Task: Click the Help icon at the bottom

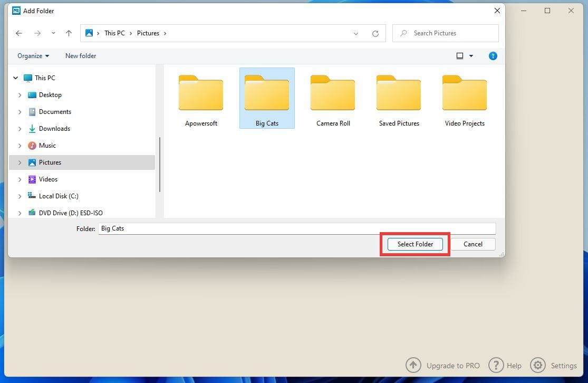Action: click(x=496, y=365)
